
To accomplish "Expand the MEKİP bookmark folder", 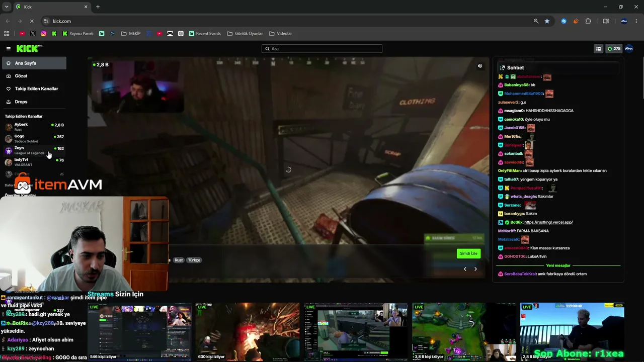I will tap(131, 34).
